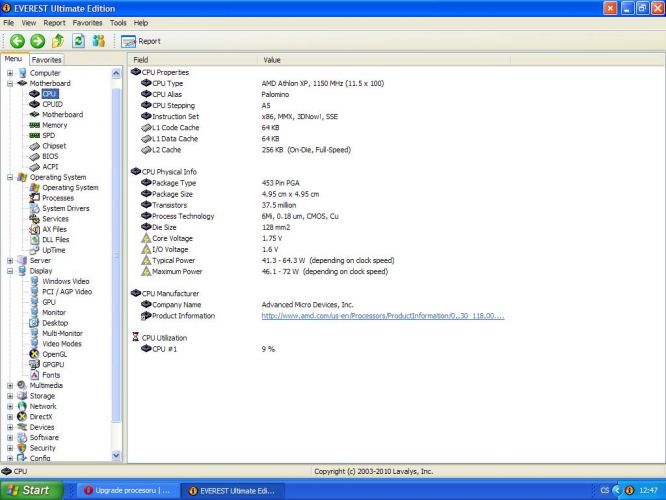Switch to Upgrade procesoru taskbar window
This screenshot has height=500, width=666.
coord(127,490)
